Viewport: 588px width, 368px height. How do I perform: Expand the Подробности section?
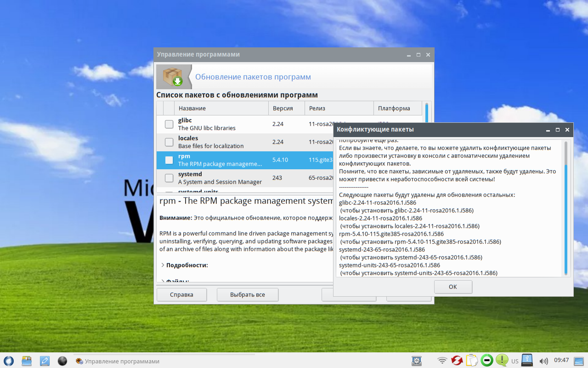(163, 265)
